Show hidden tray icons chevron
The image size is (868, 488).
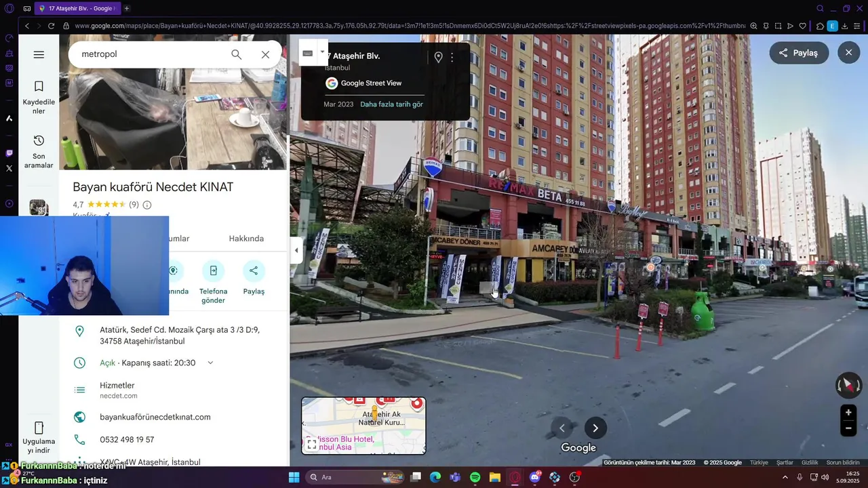(x=785, y=477)
